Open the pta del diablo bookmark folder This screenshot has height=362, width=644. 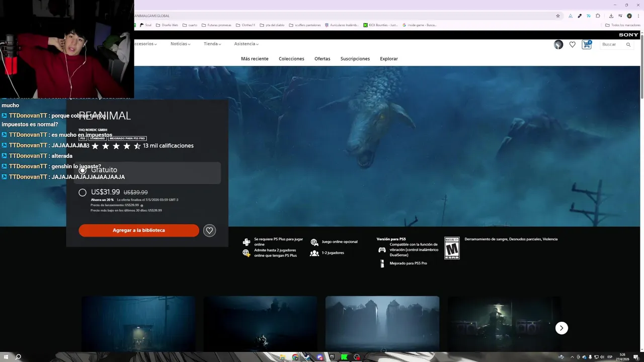272,25
